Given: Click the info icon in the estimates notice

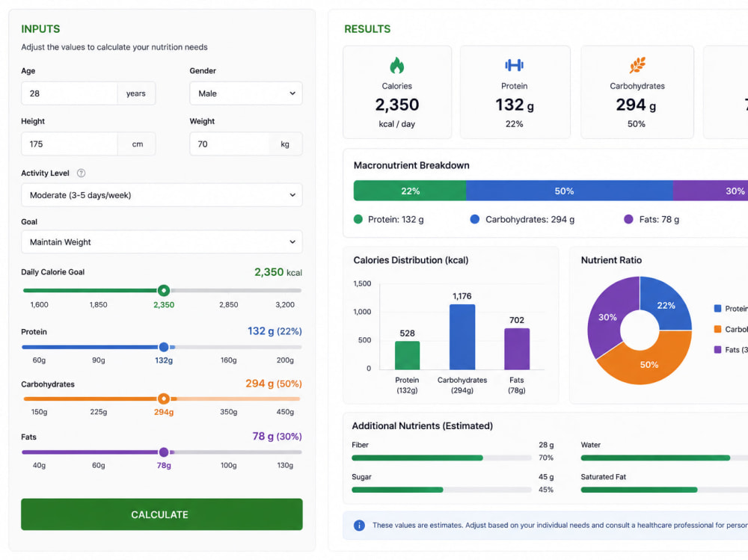Looking at the screenshot, I should pos(359,525).
